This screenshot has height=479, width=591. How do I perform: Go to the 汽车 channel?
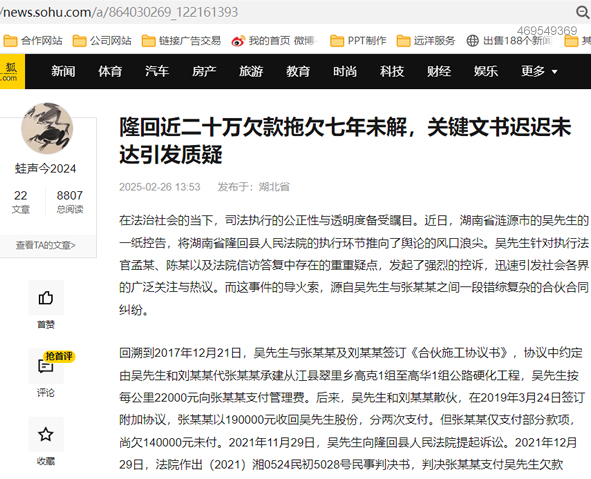point(157,71)
